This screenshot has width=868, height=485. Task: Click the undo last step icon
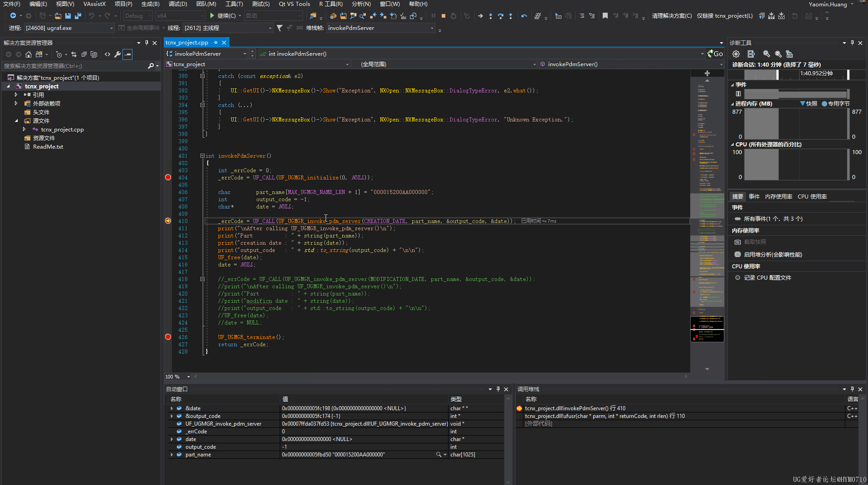pyautogui.click(x=524, y=16)
